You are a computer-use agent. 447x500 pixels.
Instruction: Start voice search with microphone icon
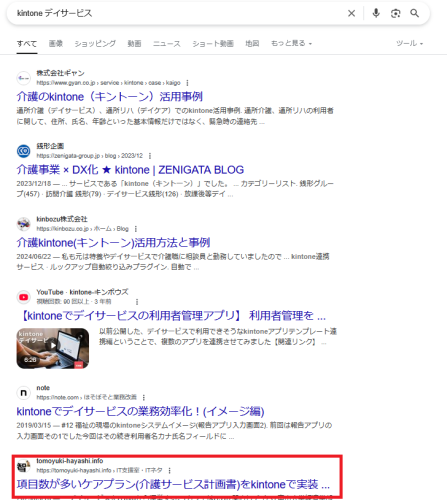click(x=376, y=13)
